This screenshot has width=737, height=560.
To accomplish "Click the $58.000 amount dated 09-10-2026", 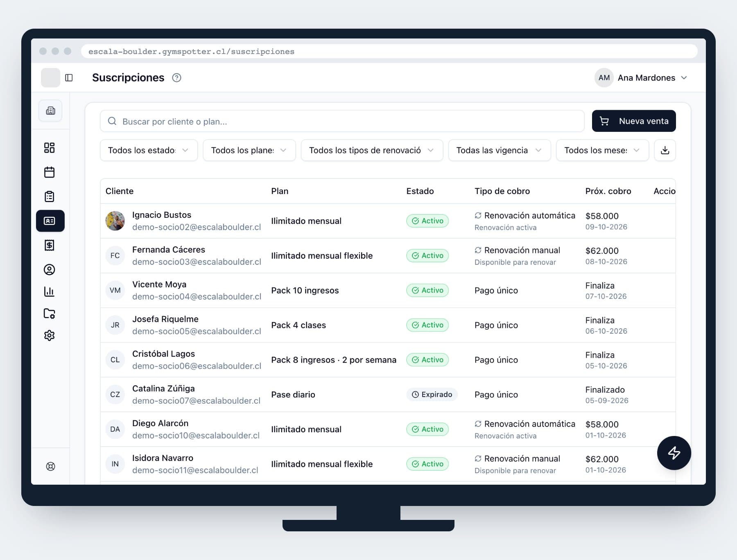I will click(602, 216).
